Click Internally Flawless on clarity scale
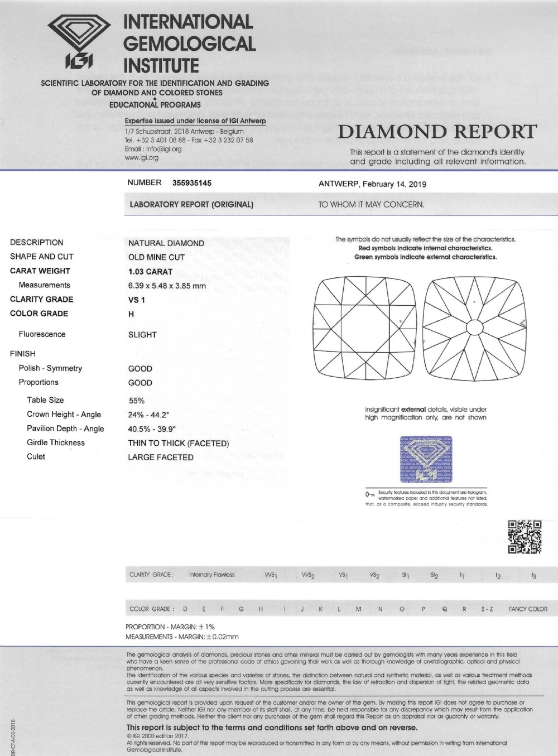 click(x=211, y=575)
